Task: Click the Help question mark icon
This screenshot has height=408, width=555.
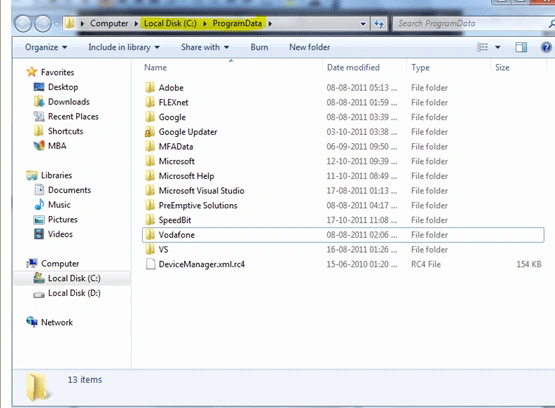Action: click(x=546, y=47)
